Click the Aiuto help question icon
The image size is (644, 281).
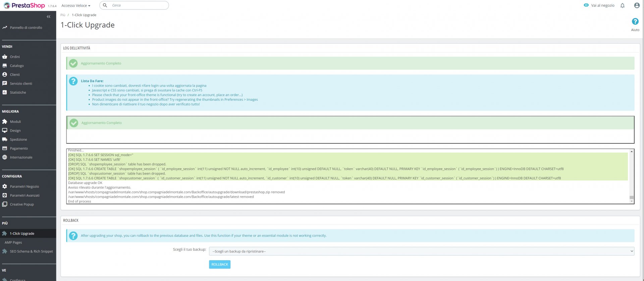click(635, 21)
